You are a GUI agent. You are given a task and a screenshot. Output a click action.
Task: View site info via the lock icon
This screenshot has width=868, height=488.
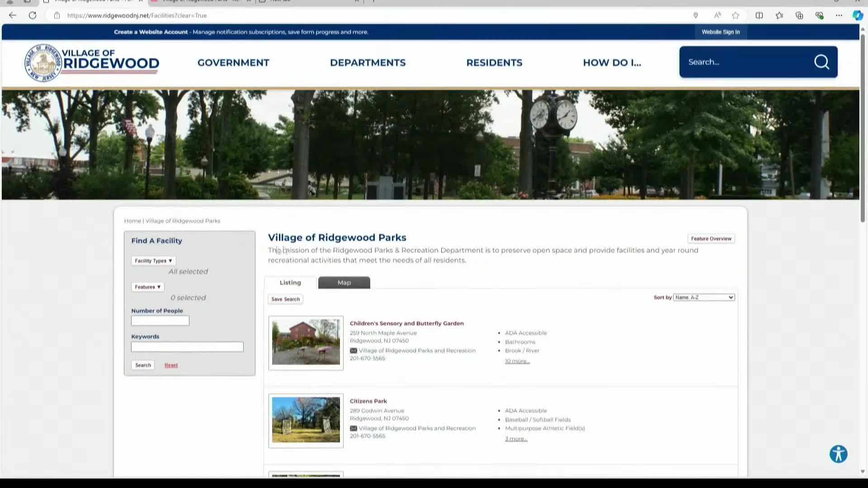coord(57,15)
